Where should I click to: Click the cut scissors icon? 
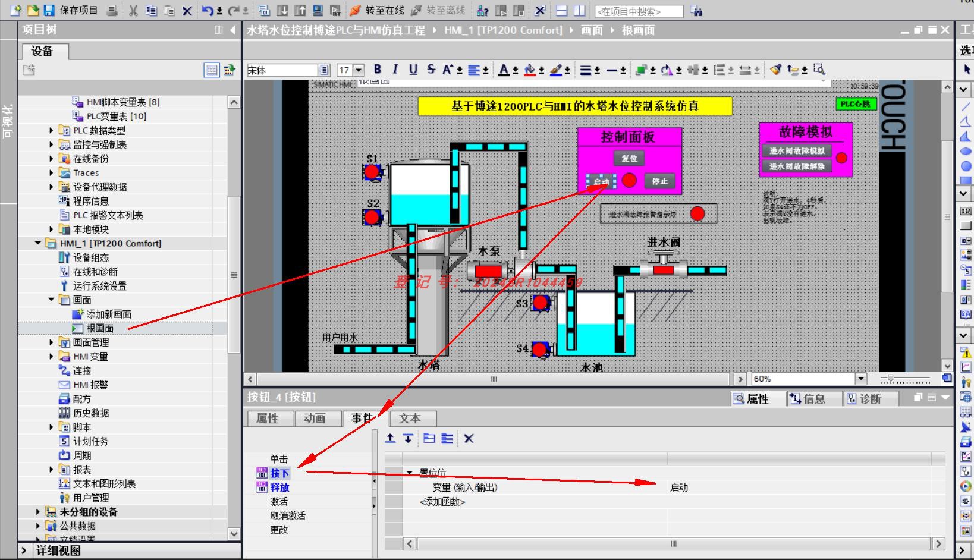[x=133, y=10]
